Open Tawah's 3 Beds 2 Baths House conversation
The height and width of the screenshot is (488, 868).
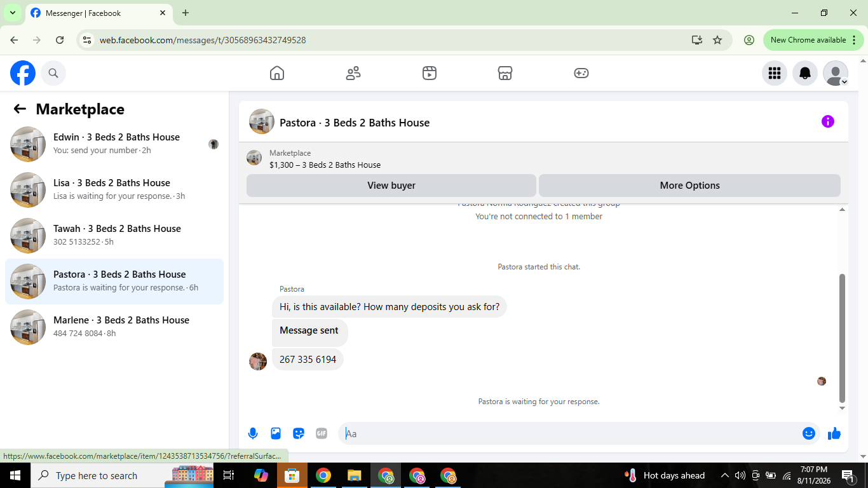coord(114,236)
